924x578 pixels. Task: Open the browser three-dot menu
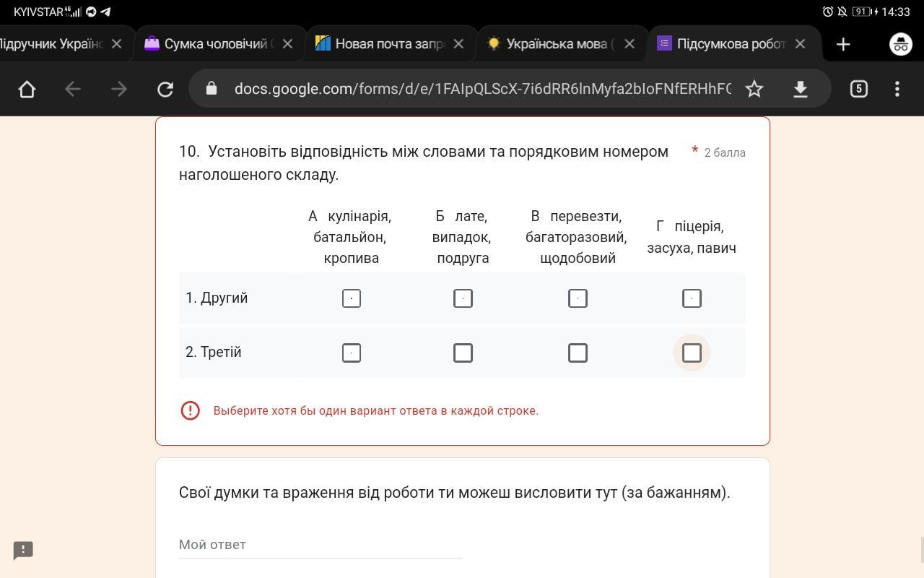point(897,89)
